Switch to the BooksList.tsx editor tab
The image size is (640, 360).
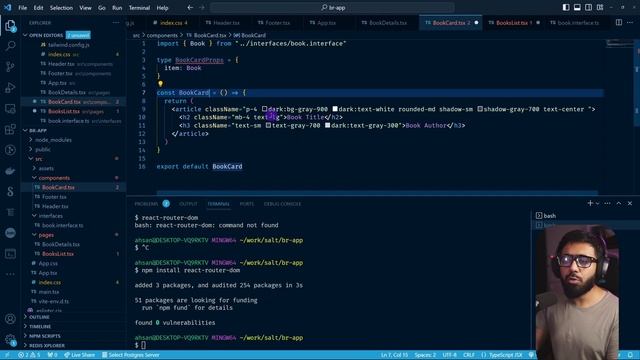[514, 23]
